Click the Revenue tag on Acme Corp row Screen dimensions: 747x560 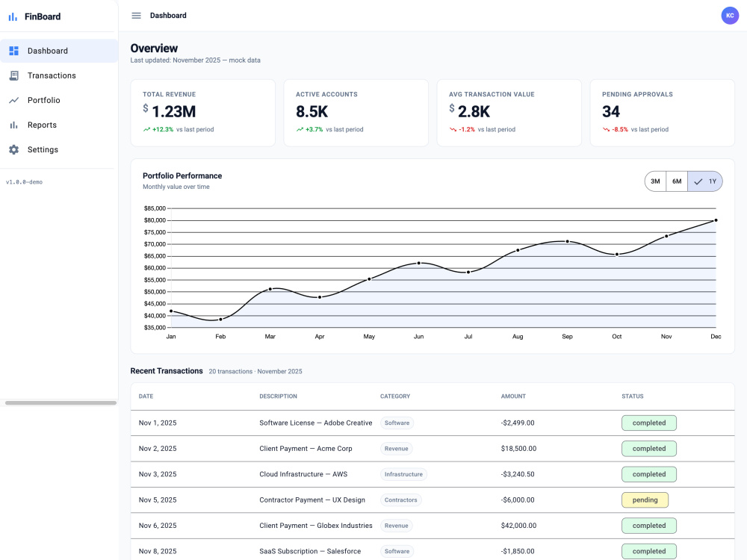click(397, 449)
